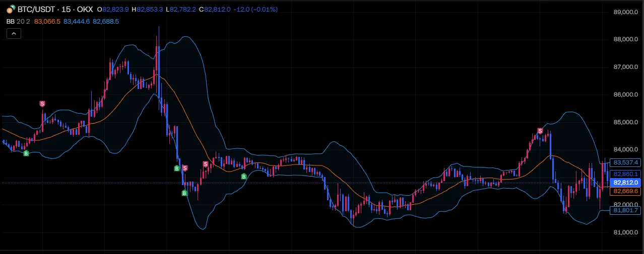Open the BTC/USDT · 15 · OKX symbol title
644x254 pixels.
(55, 10)
